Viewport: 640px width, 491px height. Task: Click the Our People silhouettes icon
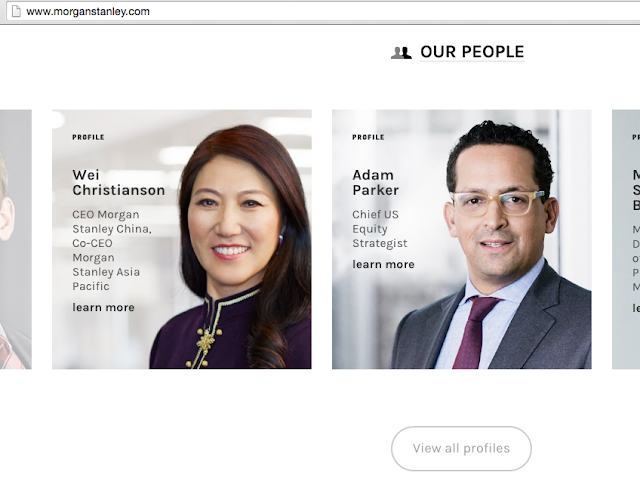(x=401, y=53)
